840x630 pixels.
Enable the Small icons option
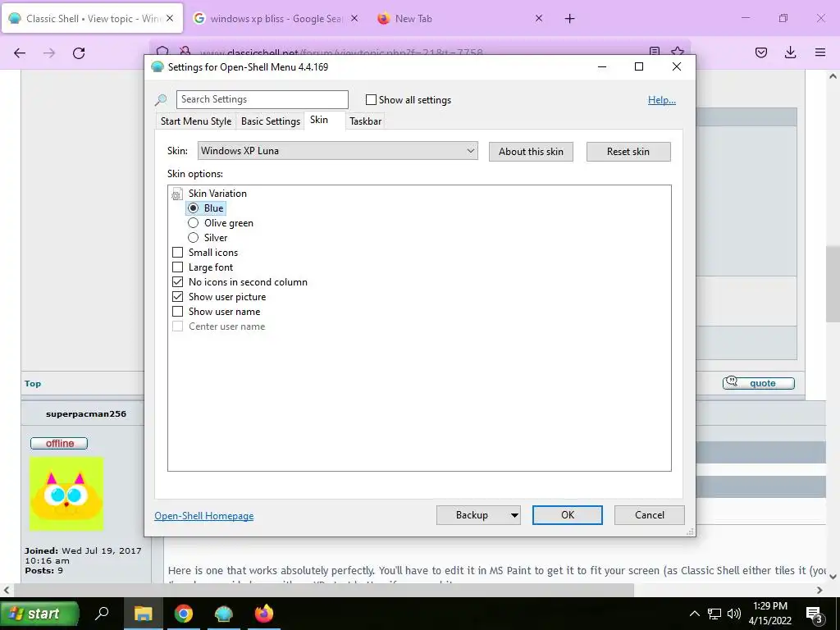pyautogui.click(x=178, y=253)
